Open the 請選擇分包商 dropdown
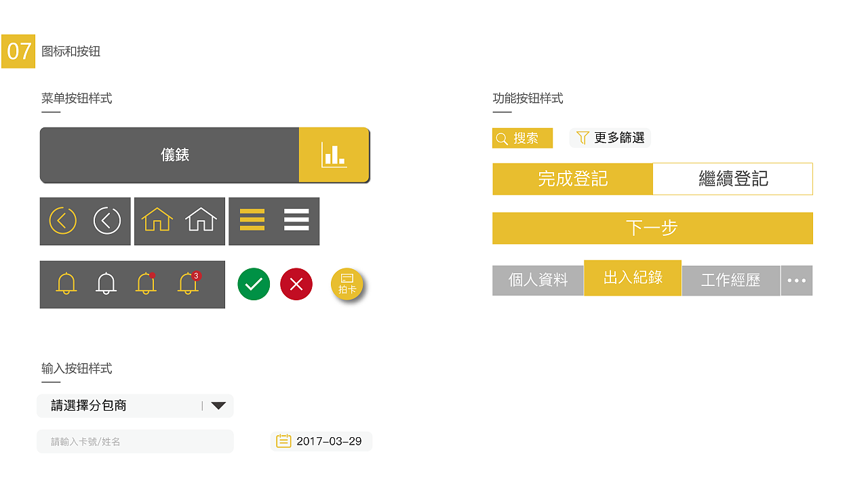Viewport: 868px width, 488px height. click(135, 405)
